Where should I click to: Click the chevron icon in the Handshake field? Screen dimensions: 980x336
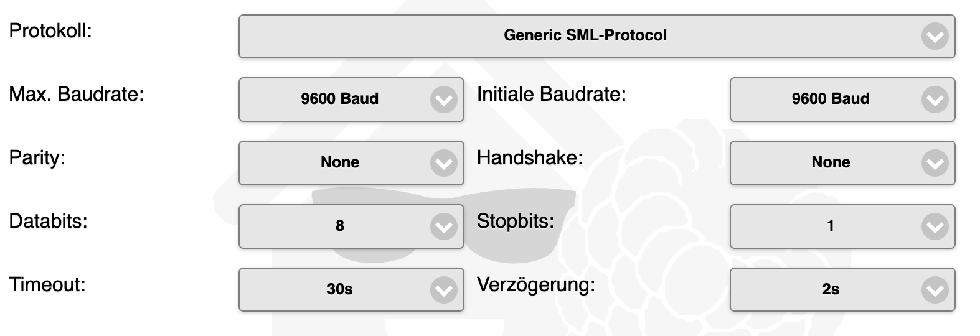click(935, 164)
